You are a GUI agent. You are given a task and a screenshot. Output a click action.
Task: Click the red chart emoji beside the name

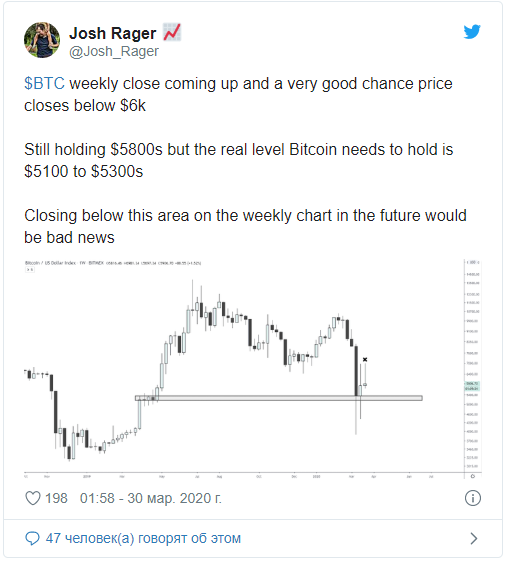tap(172, 32)
